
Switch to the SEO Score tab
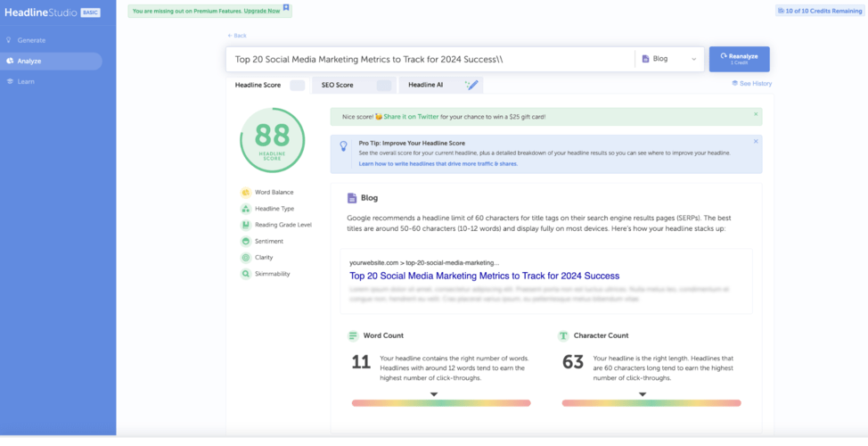[x=354, y=86]
